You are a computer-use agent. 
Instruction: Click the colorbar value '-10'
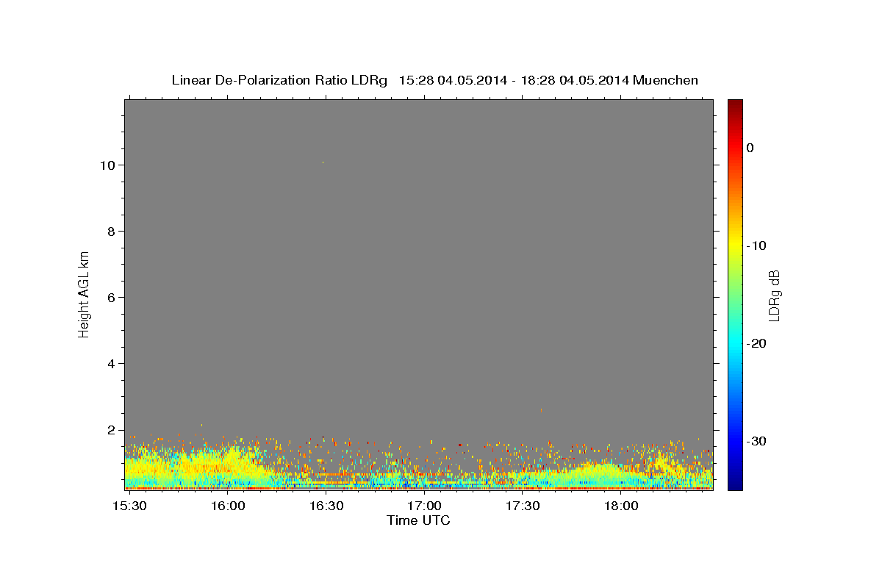(756, 245)
